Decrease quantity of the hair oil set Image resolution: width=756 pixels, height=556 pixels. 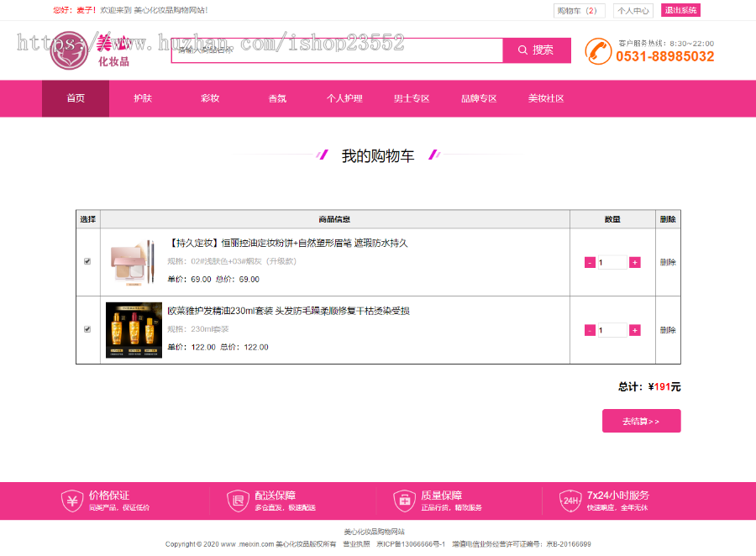[590, 330]
